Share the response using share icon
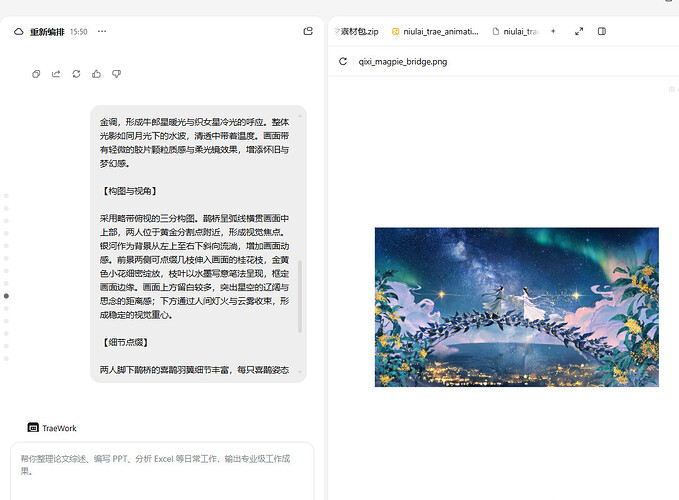 click(56, 74)
